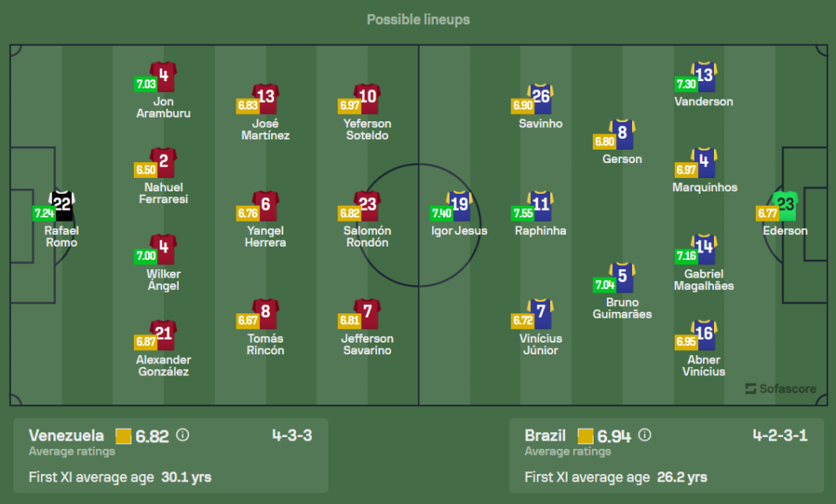
Task: Open Igor Jesus's number 19 jersey
Action: 459,205
